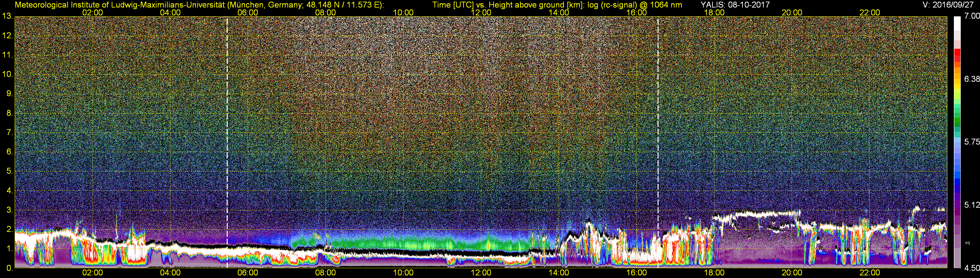Pick the 16:00 label on the lower time axis
Viewport: 980px width, 278px height.
636,273
